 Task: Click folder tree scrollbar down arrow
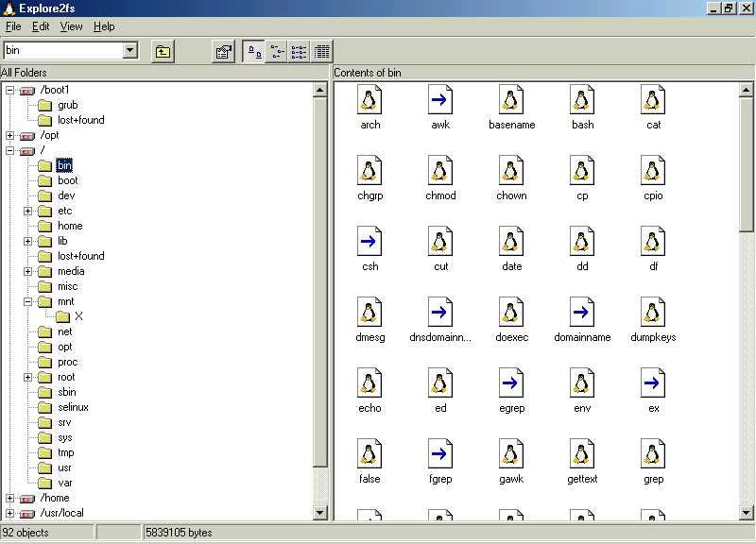click(x=320, y=513)
